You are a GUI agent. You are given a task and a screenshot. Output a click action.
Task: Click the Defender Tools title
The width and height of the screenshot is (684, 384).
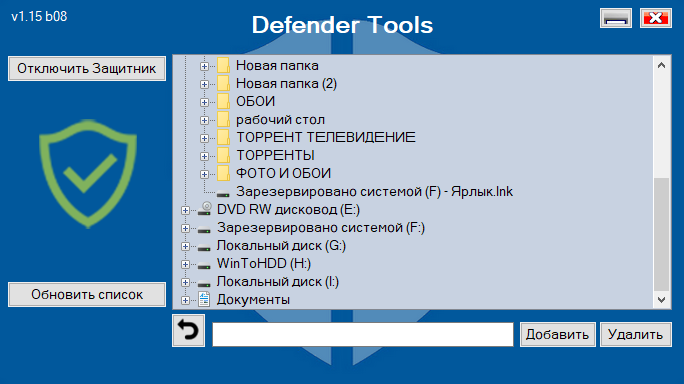(342, 25)
